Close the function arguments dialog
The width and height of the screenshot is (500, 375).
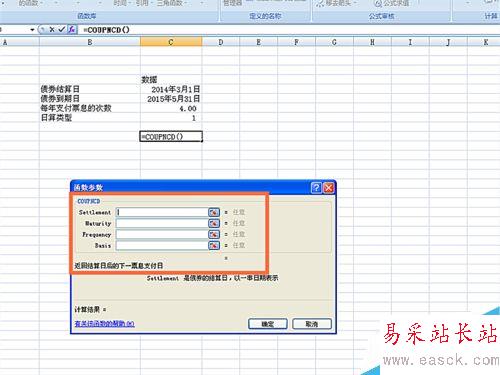click(x=328, y=188)
